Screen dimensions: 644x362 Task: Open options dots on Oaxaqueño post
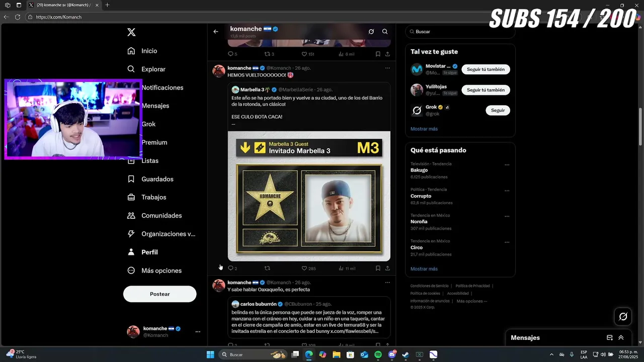pyautogui.click(x=387, y=283)
